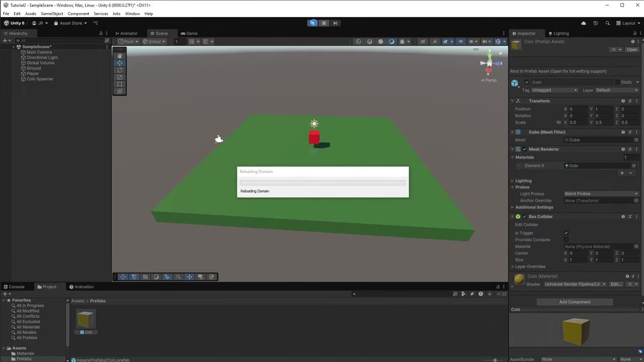The width and height of the screenshot is (644, 362).
Task: Expand the Lighting section in Mesh Renderer
Action: tap(512, 180)
